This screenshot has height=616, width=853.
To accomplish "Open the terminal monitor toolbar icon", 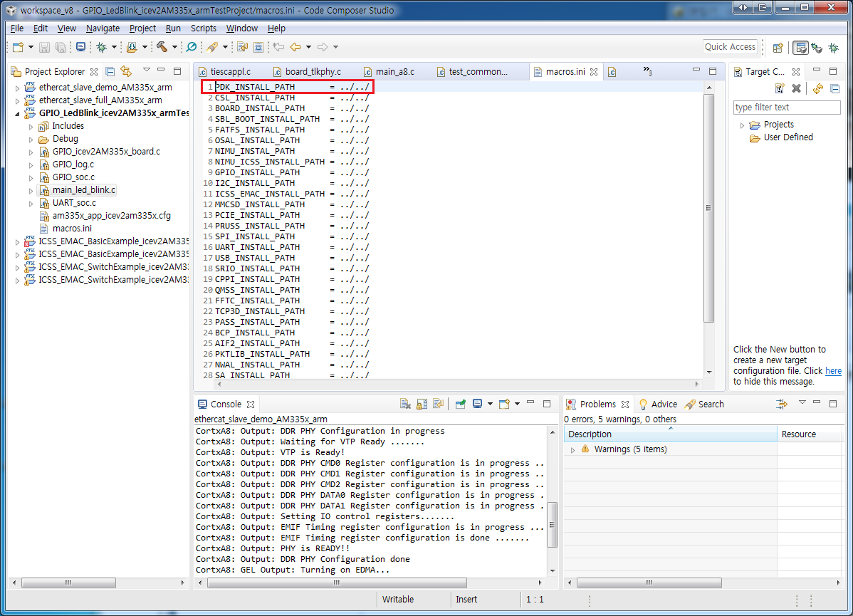I will point(80,47).
